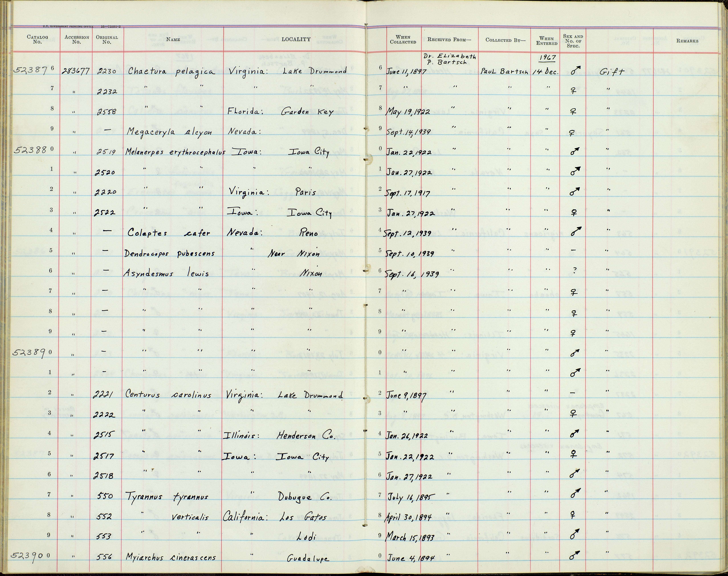
Task: Click collector name 'Paul Bartsch'
Action: coord(504,72)
